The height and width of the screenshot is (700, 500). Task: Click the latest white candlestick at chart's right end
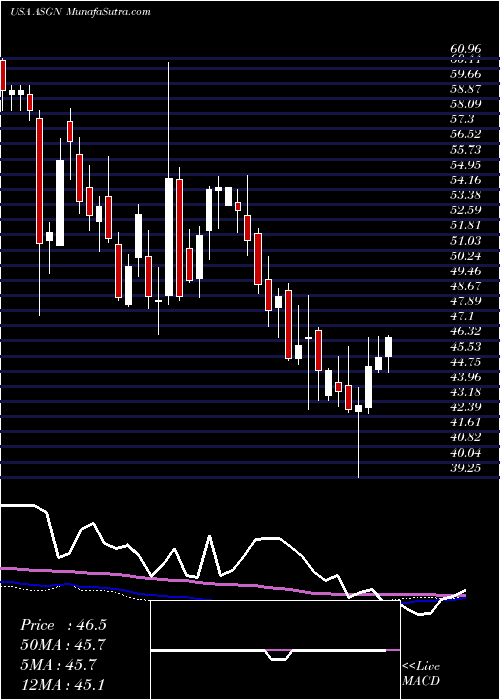tap(388, 347)
